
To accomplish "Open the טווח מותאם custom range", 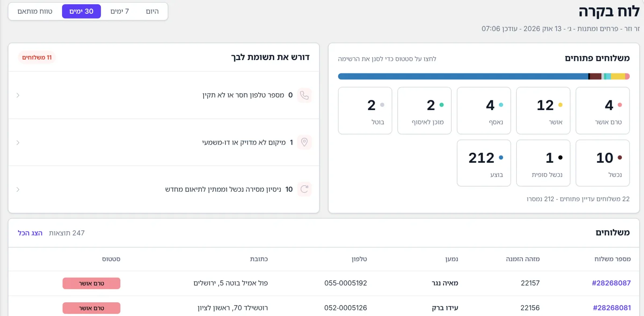I will click(35, 11).
